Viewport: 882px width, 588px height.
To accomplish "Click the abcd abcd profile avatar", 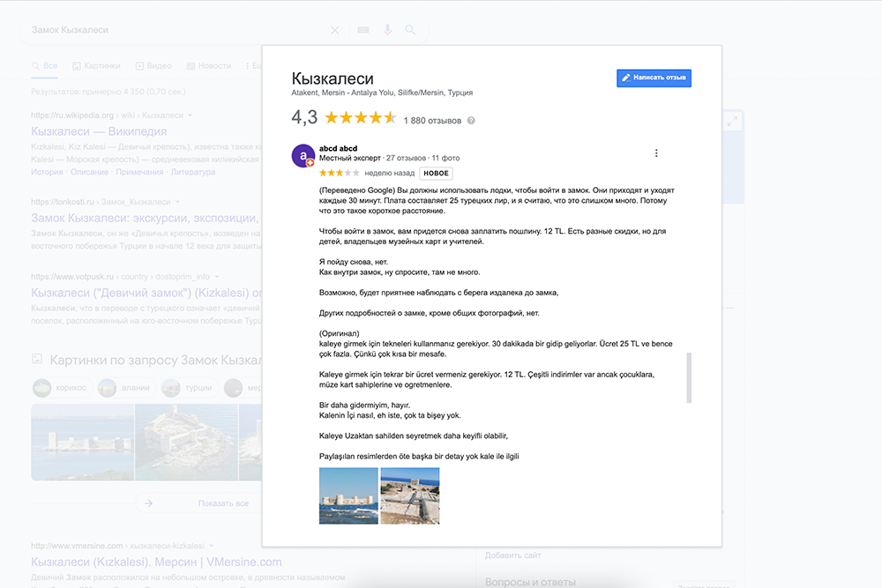I will coord(303,156).
